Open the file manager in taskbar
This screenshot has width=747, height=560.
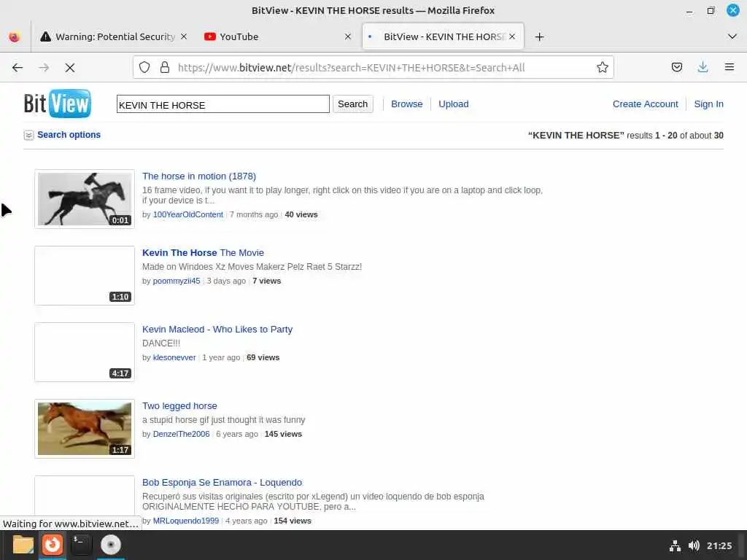click(x=23, y=545)
